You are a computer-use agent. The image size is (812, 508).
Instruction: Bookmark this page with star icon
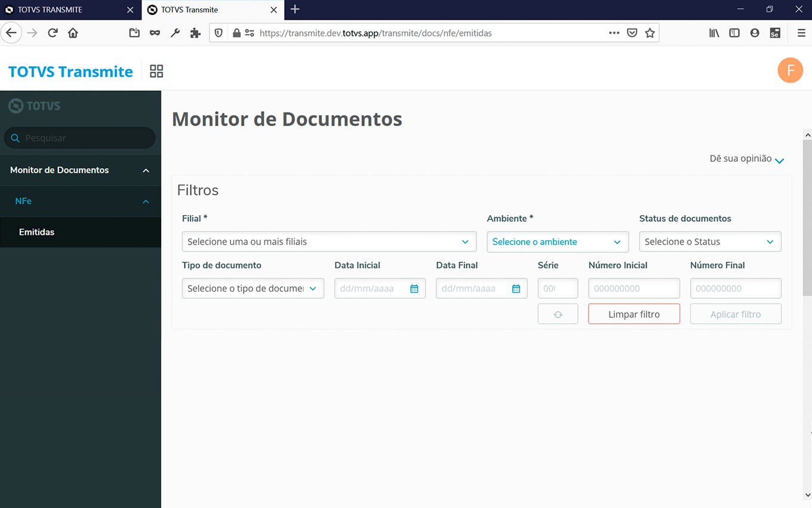(x=650, y=33)
